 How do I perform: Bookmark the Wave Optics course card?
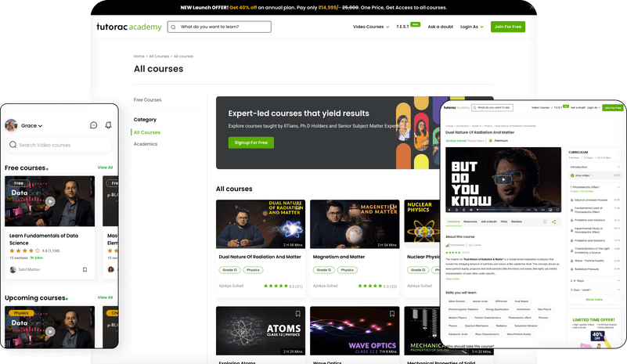pyautogui.click(x=391, y=314)
